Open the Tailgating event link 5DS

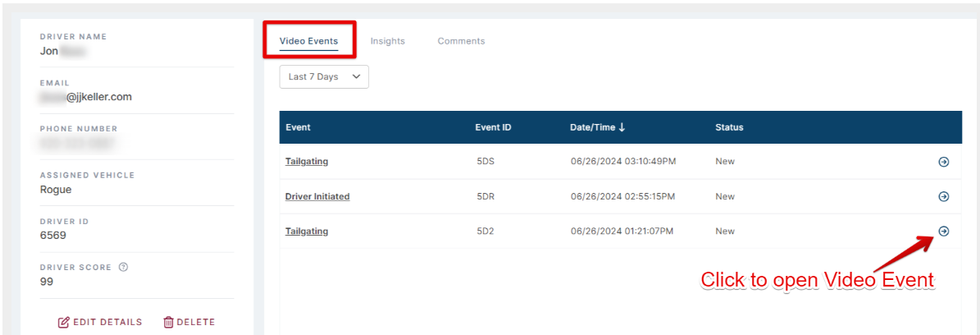tap(307, 162)
